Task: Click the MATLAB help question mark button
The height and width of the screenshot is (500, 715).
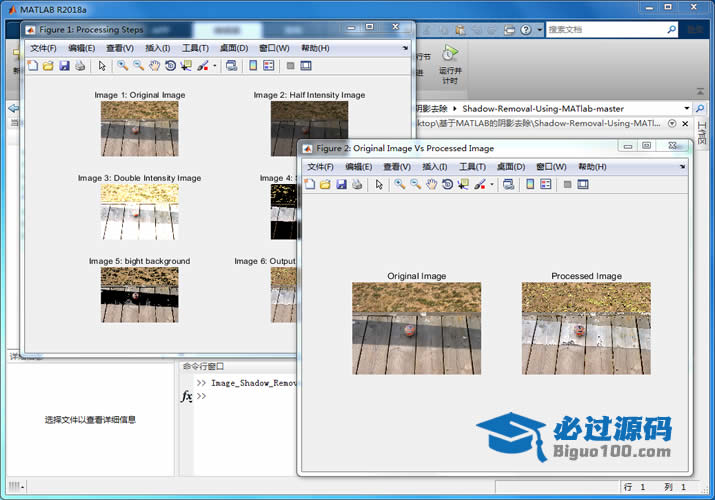Action: click(x=526, y=30)
